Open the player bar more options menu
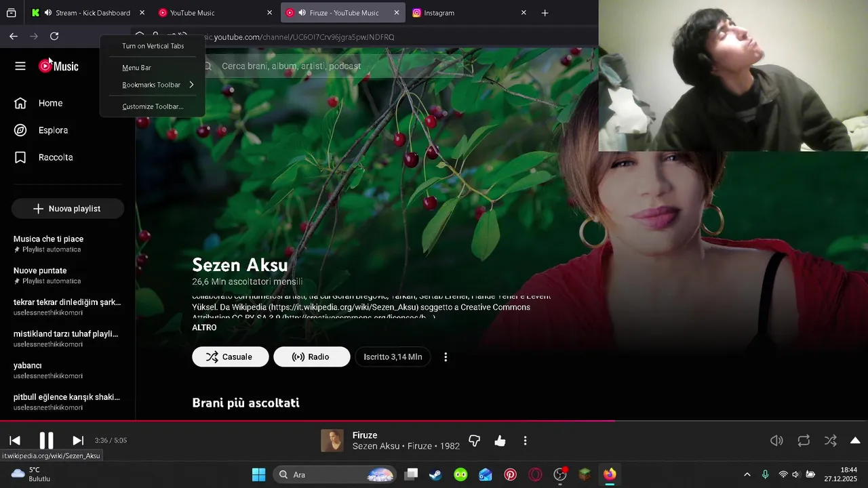The height and width of the screenshot is (488, 868). [x=525, y=441]
